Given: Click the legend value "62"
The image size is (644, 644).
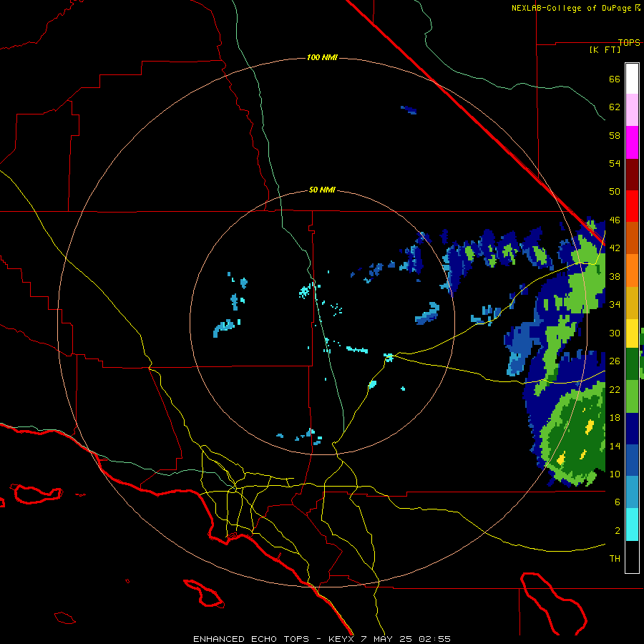Looking at the screenshot, I should point(615,107).
